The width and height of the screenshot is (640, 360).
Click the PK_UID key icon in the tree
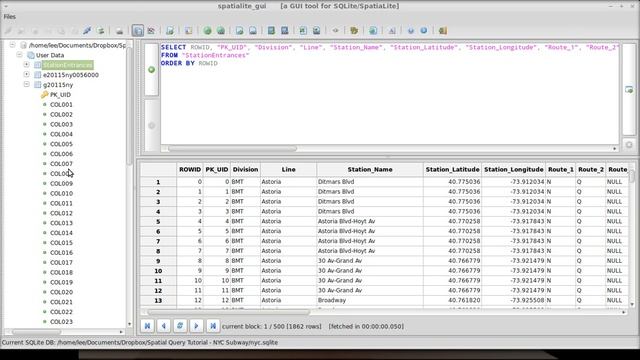pos(44,95)
